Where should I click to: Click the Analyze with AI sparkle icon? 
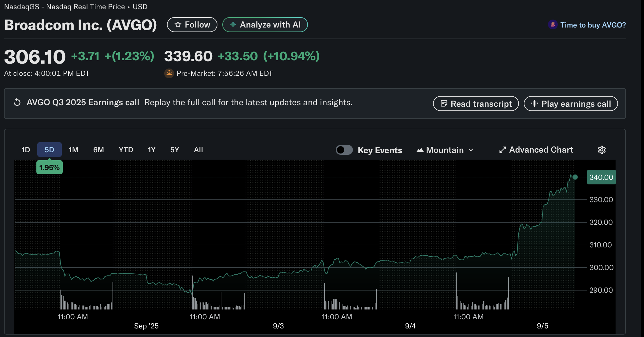click(x=233, y=25)
